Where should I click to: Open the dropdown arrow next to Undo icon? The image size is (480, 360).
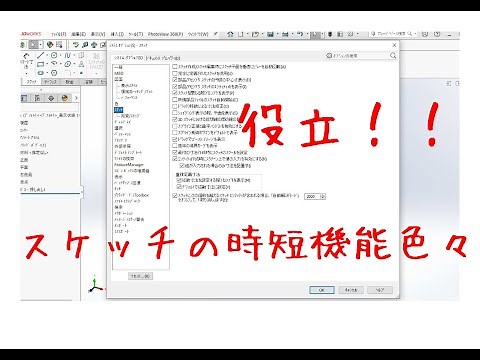tap(307, 34)
